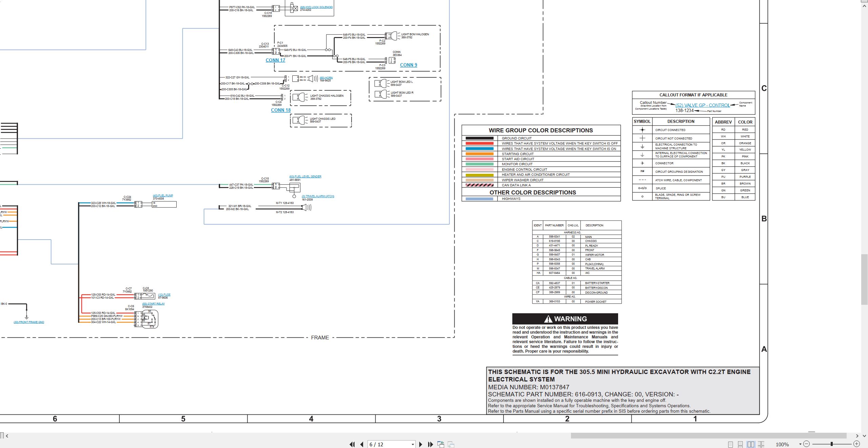Follow the (40) FUEL PUMP link
The height and width of the screenshot is (448, 868).
pos(163,195)
